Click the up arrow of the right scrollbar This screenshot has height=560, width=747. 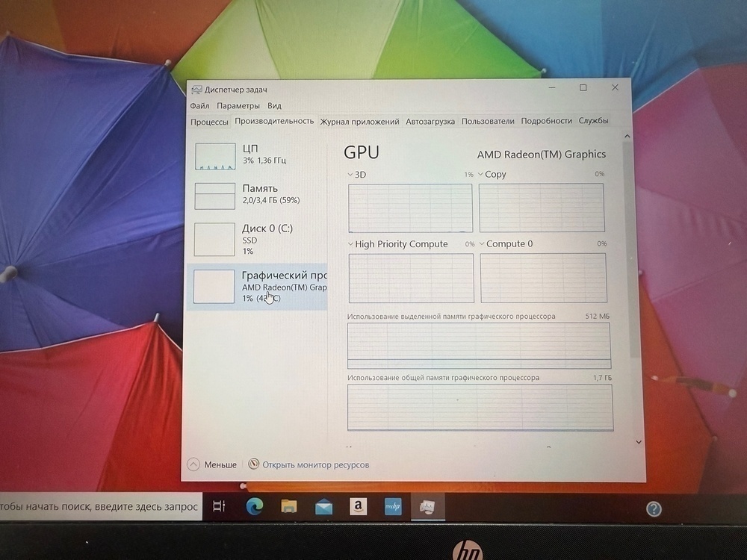pos(627,135)
